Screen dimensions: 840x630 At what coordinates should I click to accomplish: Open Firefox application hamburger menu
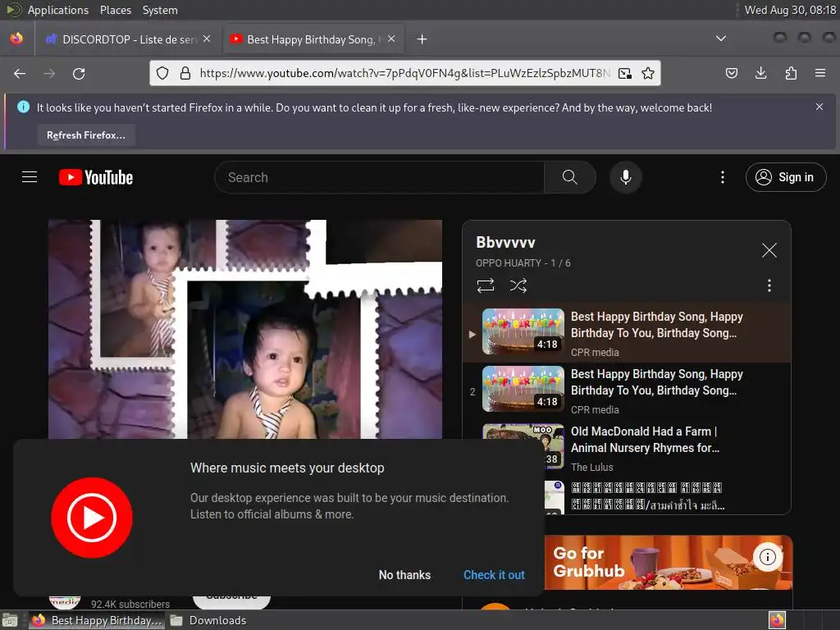click(819, 73)
